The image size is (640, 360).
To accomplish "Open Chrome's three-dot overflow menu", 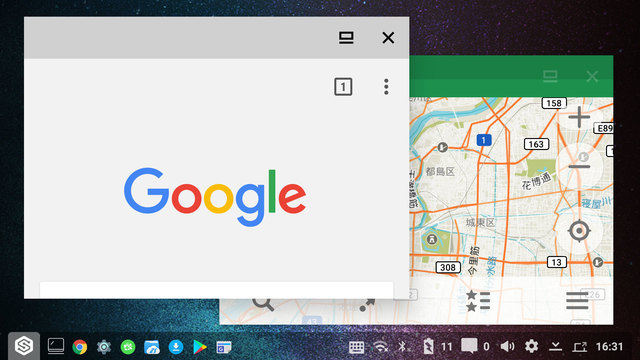I will click(x=386, y=87).
